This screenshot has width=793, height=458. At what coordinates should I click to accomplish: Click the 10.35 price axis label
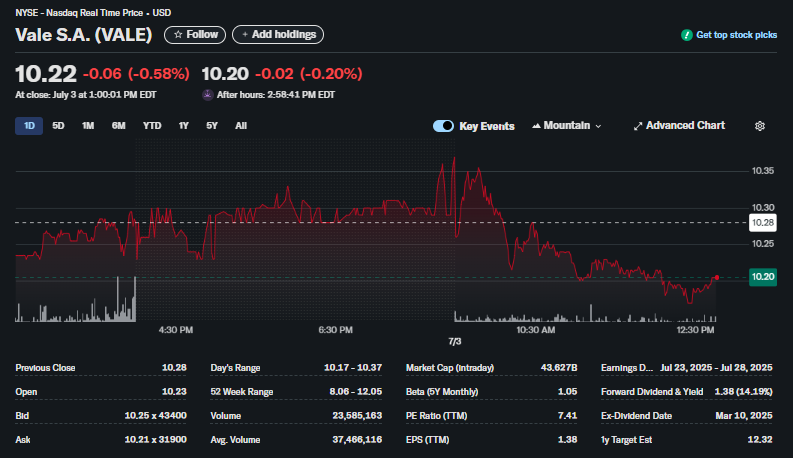click(x=763, y=171)
